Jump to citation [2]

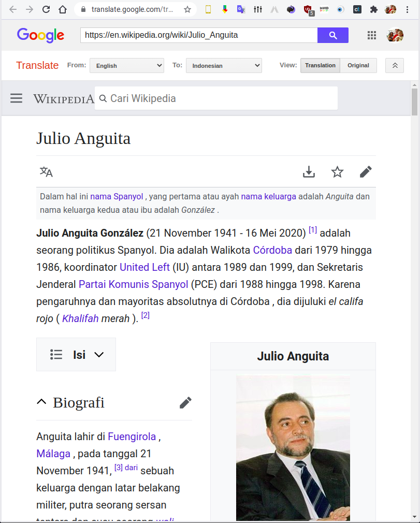146,315
